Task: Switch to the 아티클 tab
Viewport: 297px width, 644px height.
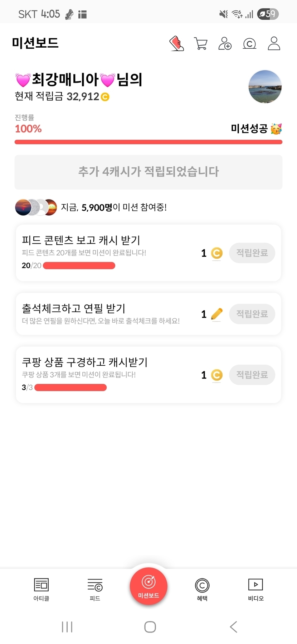Action: click(x=41, y=589)
